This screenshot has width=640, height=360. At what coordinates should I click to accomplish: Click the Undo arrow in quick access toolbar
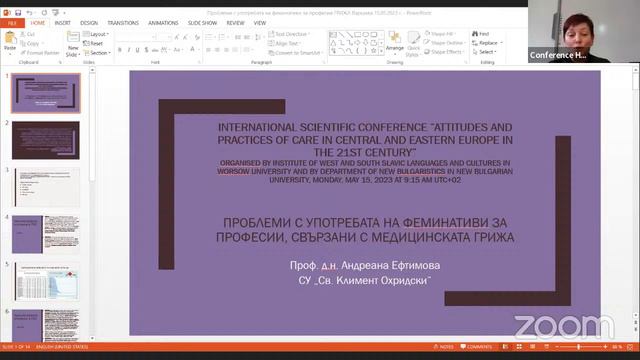[29, 13]
